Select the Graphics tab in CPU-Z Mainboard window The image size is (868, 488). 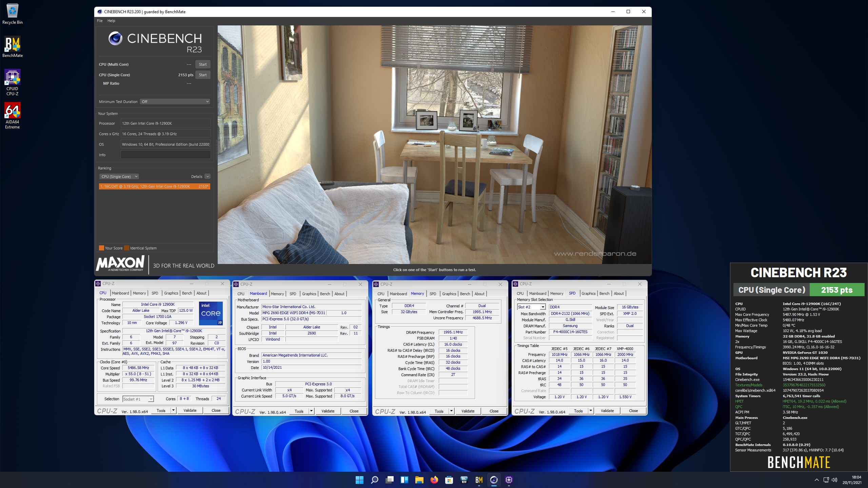coord(309,294)
